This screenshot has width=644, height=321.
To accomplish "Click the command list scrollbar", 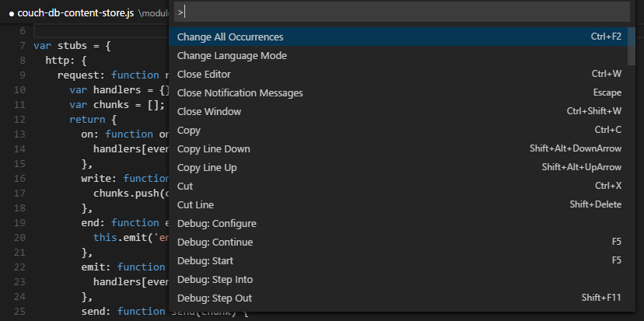I will [631, 47].
